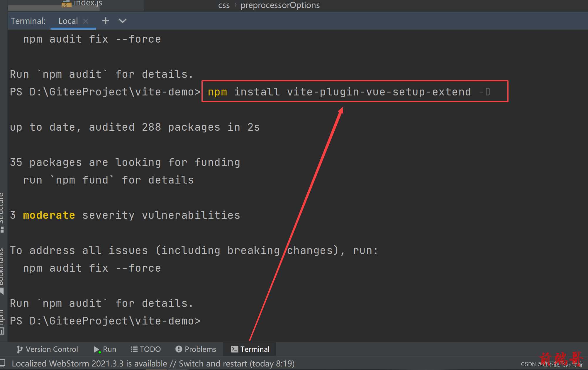
Task: Click the index.js editor tab
Action: click(x=82, y=4)
